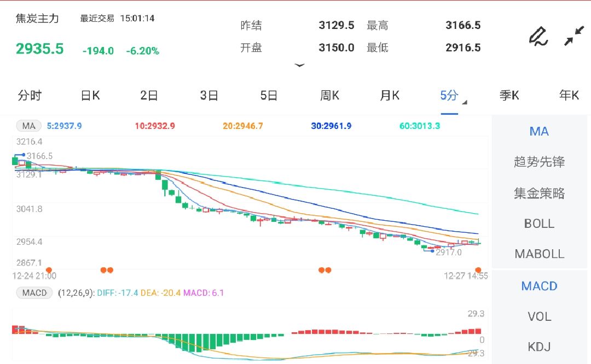This screenshot has width=591, height=364.
Task: Select MABOLL indicator
Action: coord(540,254)
